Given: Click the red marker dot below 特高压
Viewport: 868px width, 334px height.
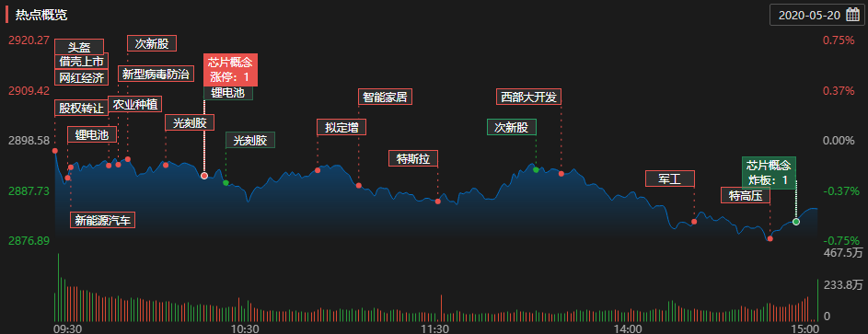Looking at the screenshot, I should click(770, 238).
